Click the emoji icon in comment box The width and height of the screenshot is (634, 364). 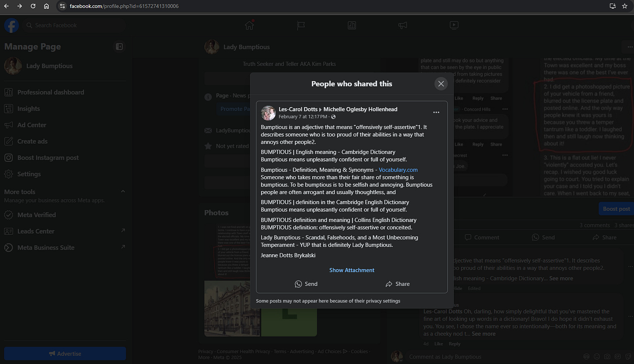pyautogui.click(x=597, y=357)
